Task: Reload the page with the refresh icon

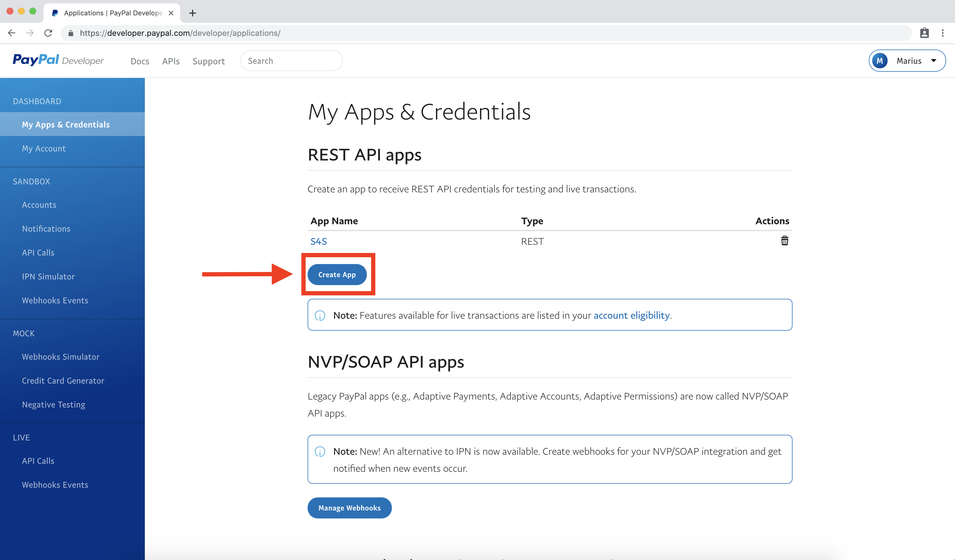Action: pyautogui.click(x=48, y=33)
